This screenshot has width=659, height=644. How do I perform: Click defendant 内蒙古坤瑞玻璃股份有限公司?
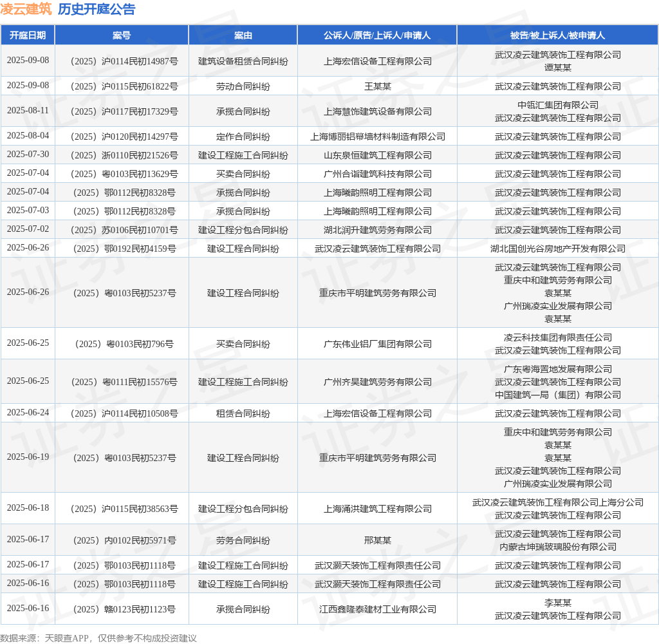(558, 547)
